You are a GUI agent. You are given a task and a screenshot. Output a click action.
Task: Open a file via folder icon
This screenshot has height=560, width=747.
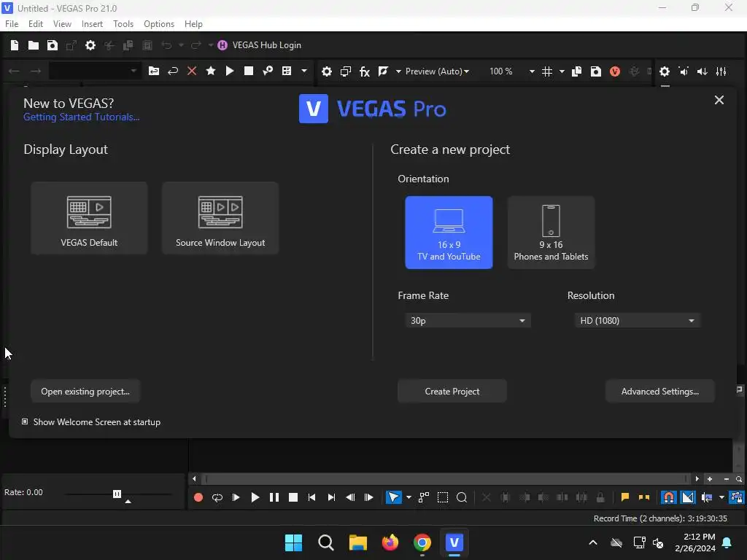tap(34, 45)
